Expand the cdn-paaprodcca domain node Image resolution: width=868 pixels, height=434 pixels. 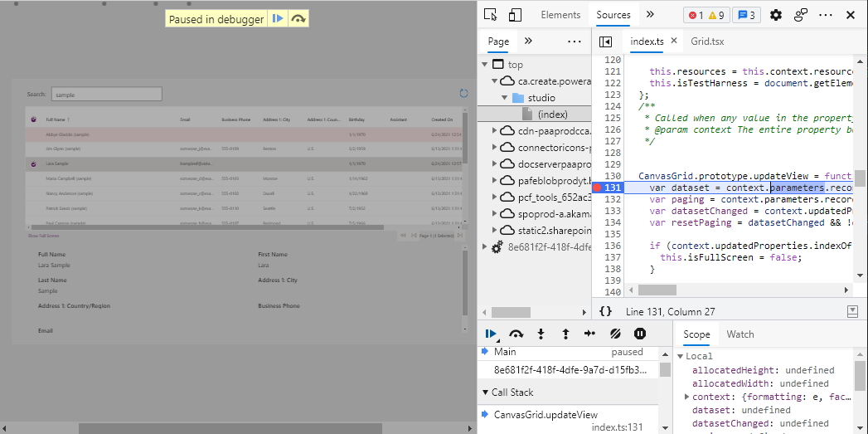click(x=495, y=131)
